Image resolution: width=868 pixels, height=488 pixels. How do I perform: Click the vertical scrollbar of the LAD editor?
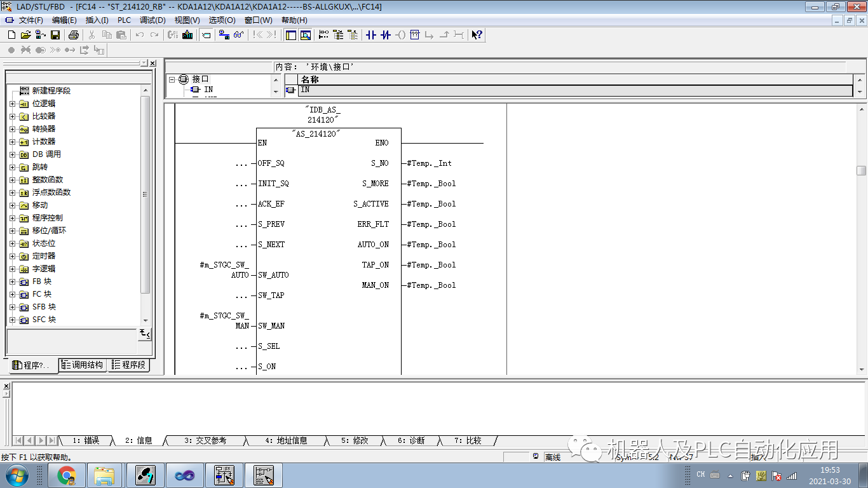pyautogui.click(x=861, y=238)
